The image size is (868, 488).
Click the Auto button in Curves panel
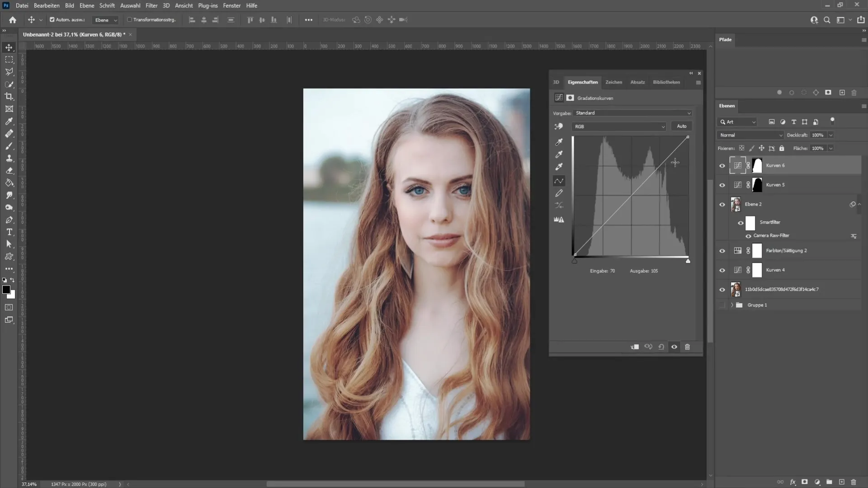[681, 125]
